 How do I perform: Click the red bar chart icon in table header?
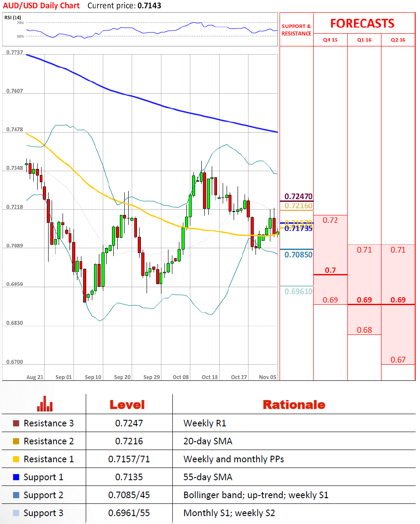point(45,404)
